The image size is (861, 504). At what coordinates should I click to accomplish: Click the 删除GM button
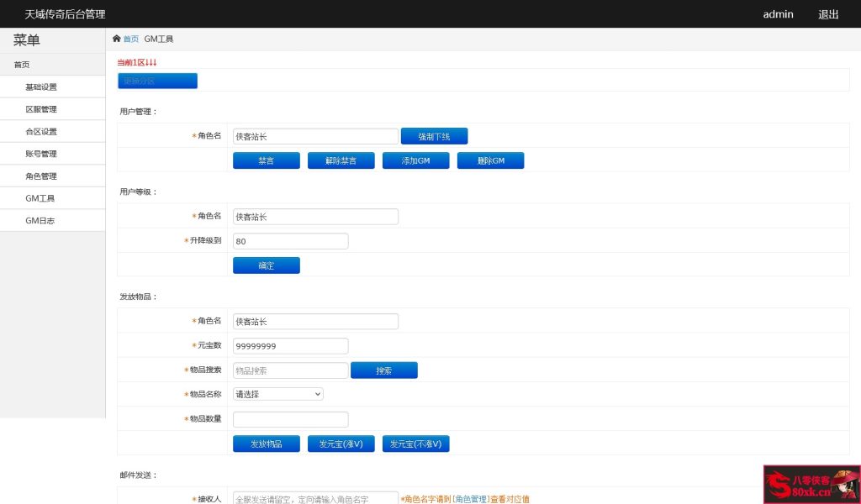pos(490,160)
